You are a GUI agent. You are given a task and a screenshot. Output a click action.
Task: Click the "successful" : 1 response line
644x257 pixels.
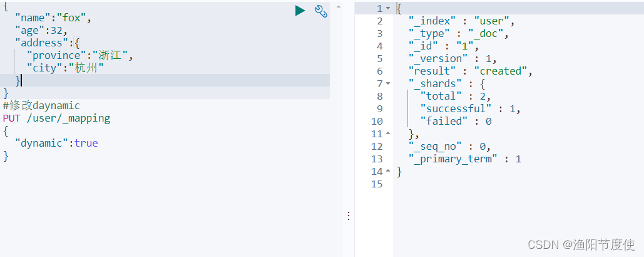470,109
